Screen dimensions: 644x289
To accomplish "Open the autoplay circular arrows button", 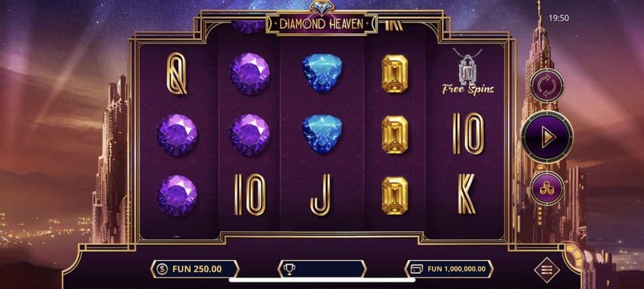I will click(547, 85).
